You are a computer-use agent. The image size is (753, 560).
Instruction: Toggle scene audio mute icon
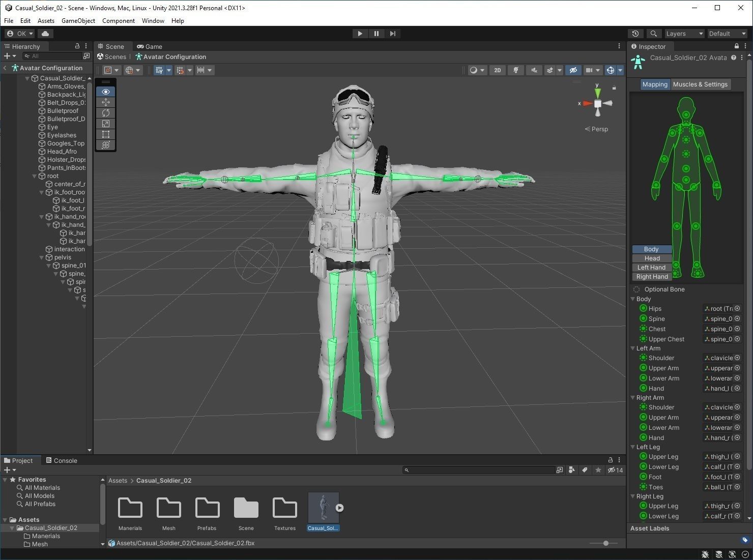click(x=534, y=70)
